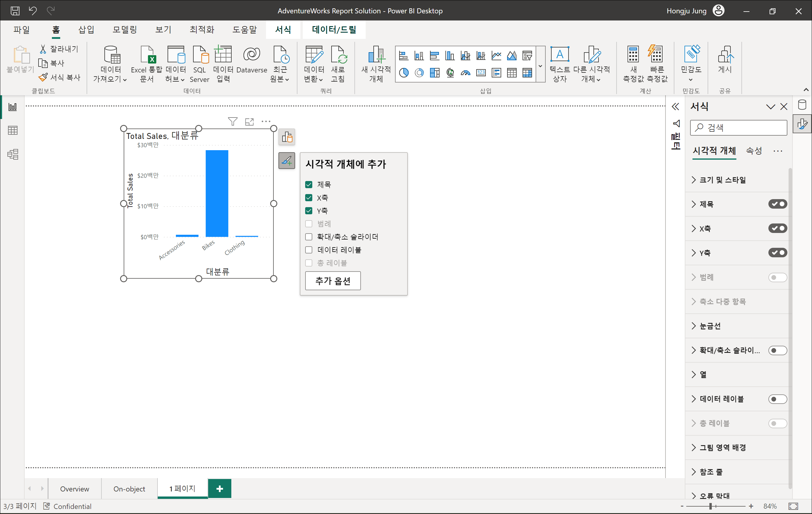Switch to the Overview page tab
The image size is (812, 514).
[74, 489]
